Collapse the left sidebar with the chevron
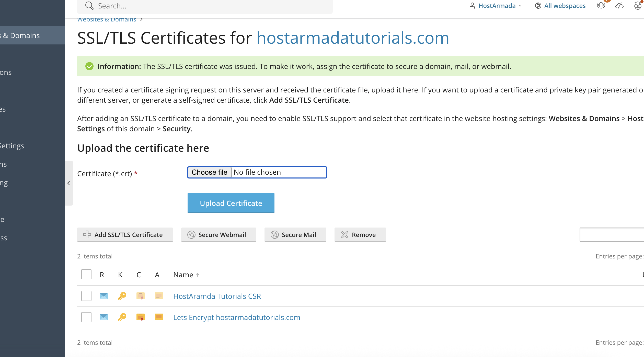This screenshot has width=644, height=357. [69, 183]
